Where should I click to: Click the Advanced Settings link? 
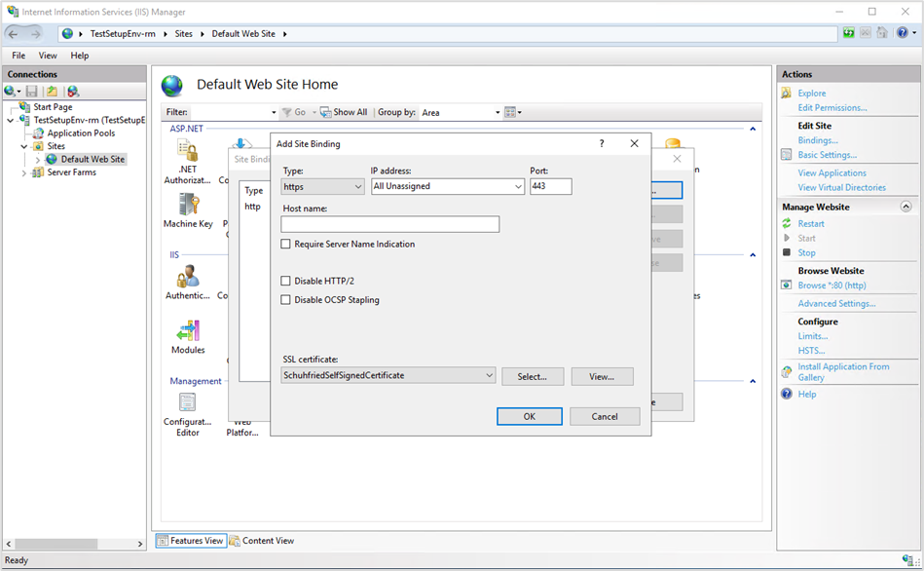point(836,303)
